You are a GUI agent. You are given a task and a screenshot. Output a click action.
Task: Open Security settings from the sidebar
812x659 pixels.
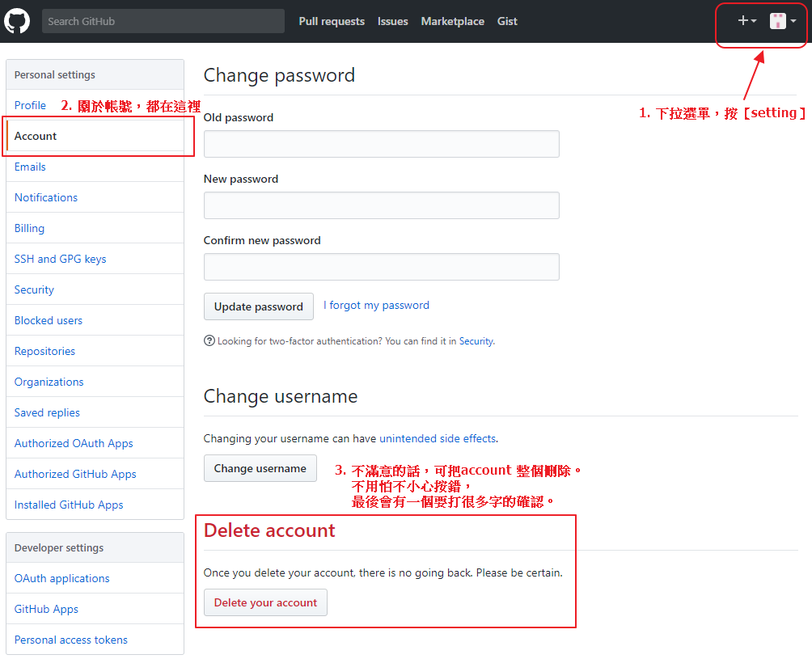pos(33,289)
